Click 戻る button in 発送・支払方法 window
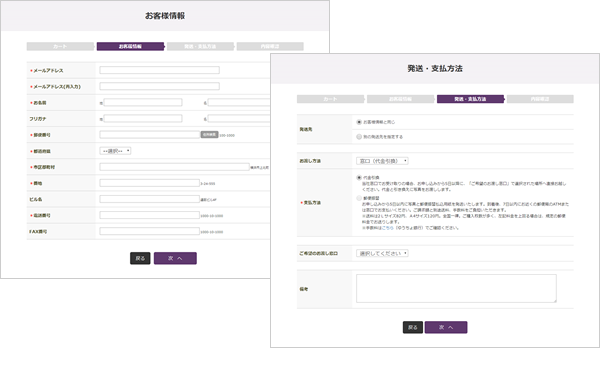 click(413, 327)
